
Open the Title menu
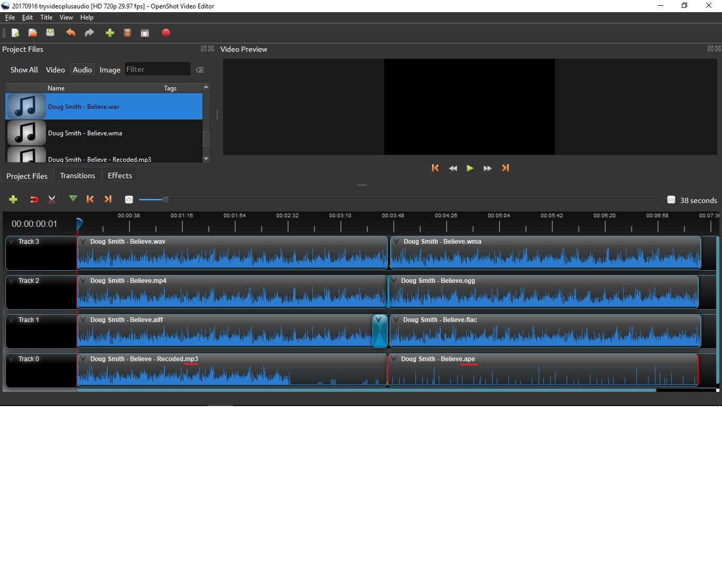(46, 17)
